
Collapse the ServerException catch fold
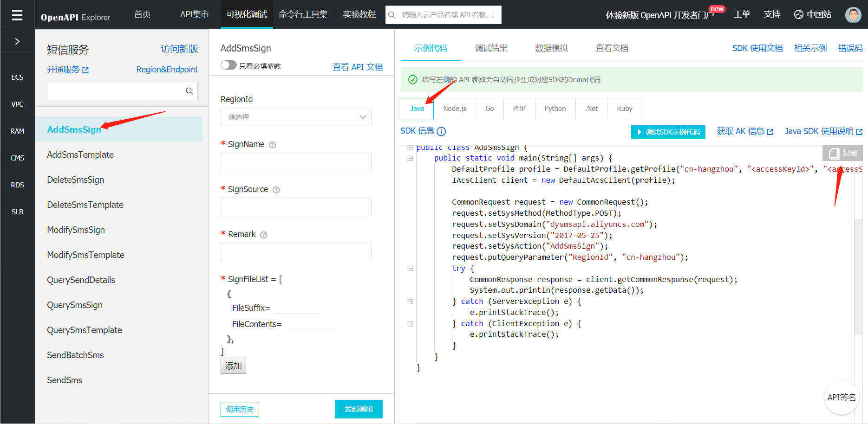tap(410, 302)
